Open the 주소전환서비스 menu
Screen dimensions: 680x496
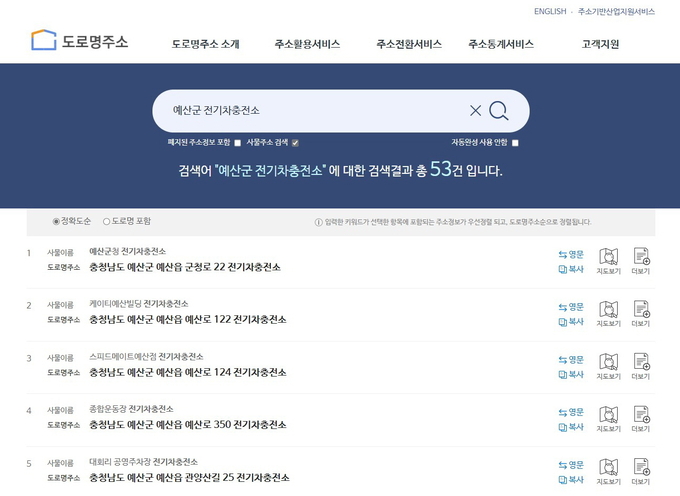[x=409, y=44]
